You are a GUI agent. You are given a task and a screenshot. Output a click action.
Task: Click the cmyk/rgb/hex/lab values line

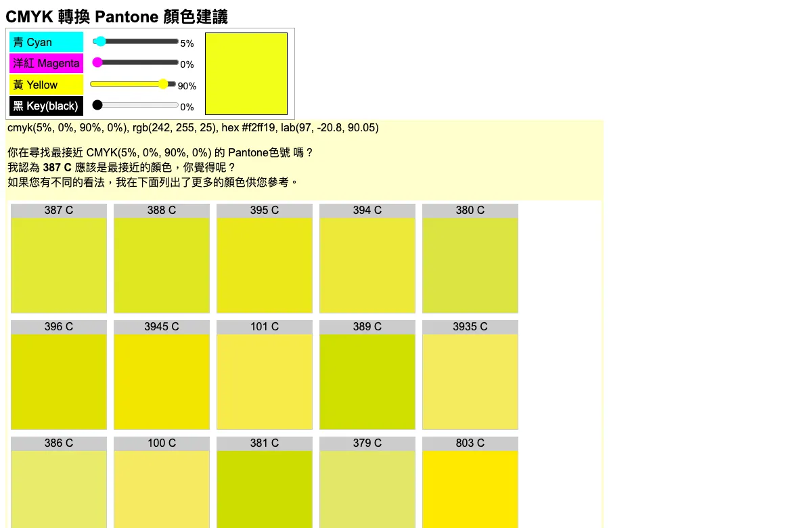click(193, 127)
